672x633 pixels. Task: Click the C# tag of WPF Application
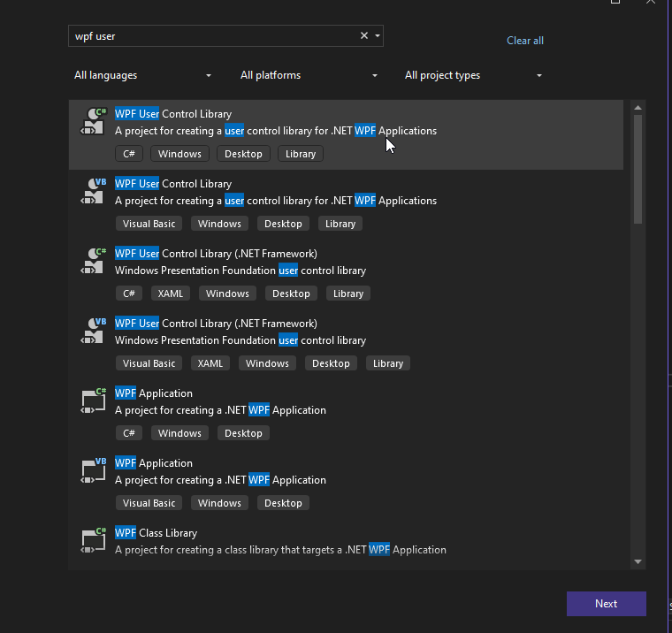(129, 433)
